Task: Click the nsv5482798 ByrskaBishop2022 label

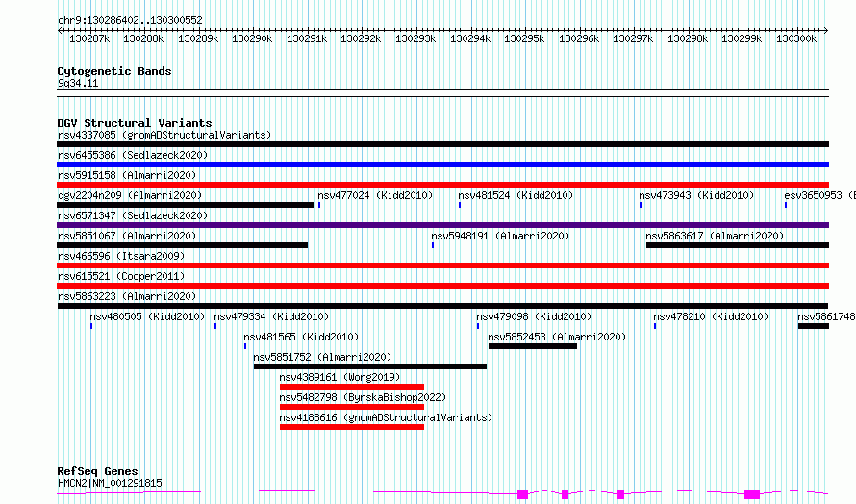Action: pyautogui.click(x=363, y=397)
